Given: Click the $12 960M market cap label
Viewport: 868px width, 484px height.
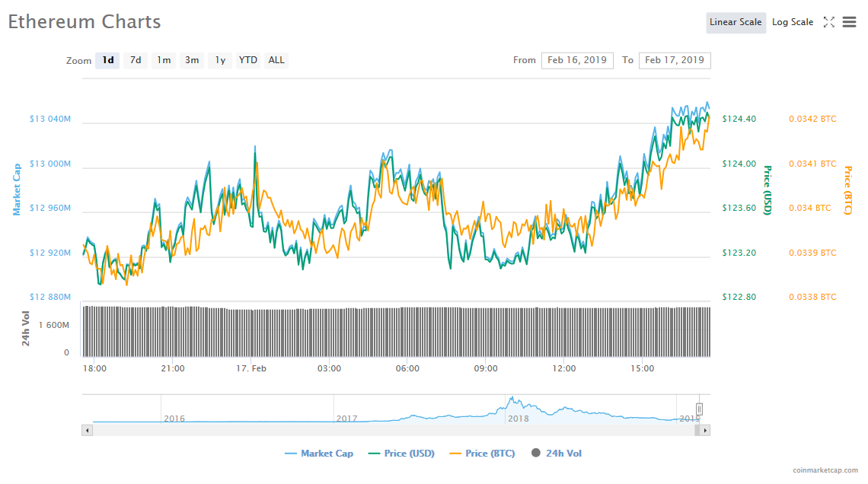Looking at the screenshot, I should coord(50,208).
